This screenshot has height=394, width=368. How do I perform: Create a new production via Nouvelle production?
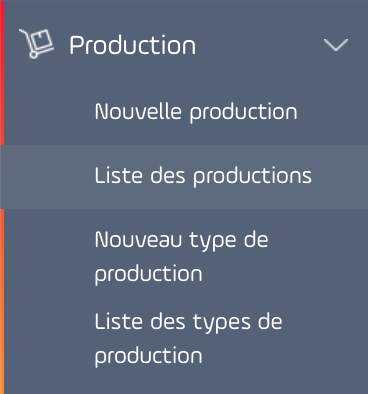pos(196,112)
